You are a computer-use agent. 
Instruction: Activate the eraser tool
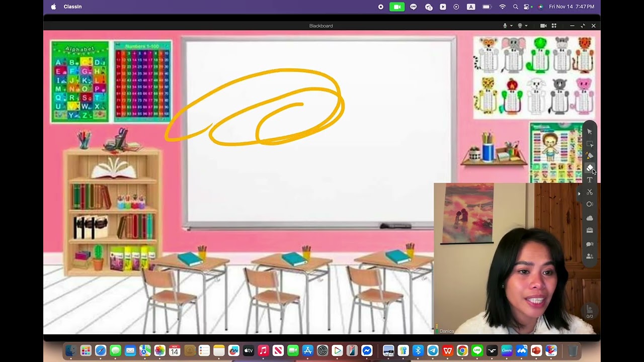pos(590,168)
